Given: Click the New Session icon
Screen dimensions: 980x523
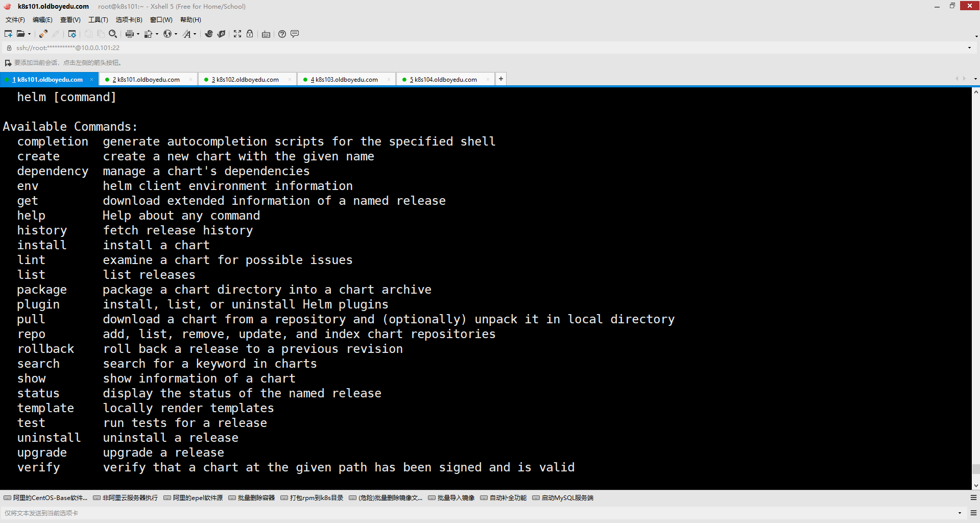Looking at the screenshot, I should click(8, 34).
